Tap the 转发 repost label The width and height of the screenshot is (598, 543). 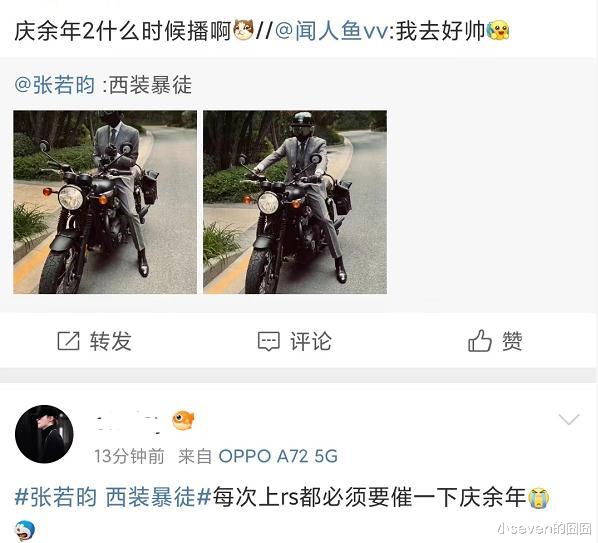coord(111,341)
